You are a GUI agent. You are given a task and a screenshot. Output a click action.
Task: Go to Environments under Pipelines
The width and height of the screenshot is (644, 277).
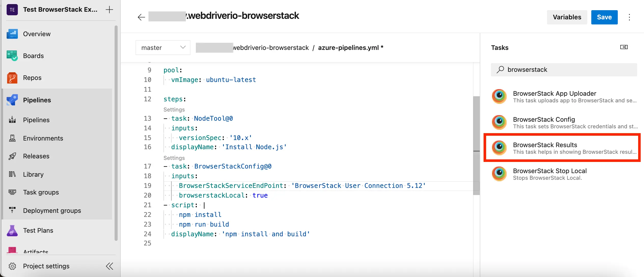[x=43, y=138]
